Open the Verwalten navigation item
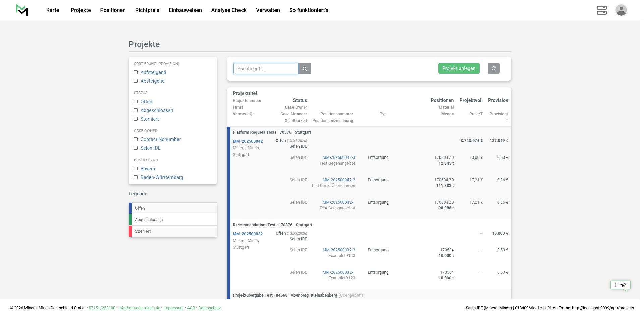 pos(268,10)
